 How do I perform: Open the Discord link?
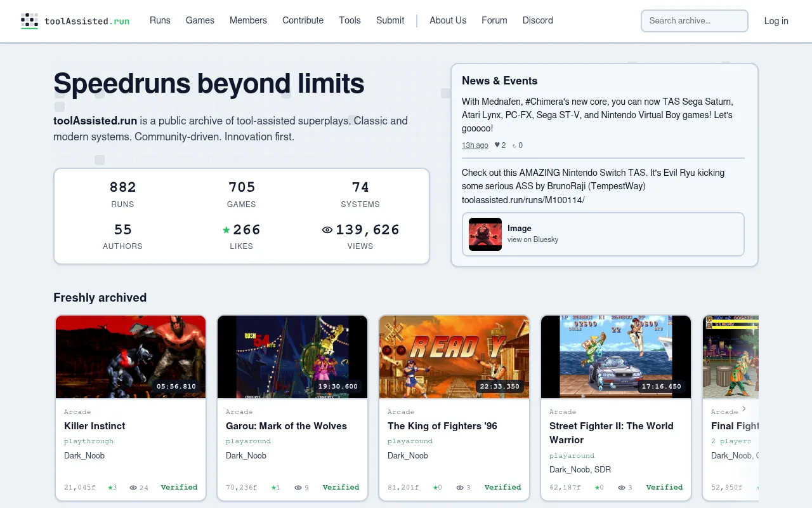(538, 20)
